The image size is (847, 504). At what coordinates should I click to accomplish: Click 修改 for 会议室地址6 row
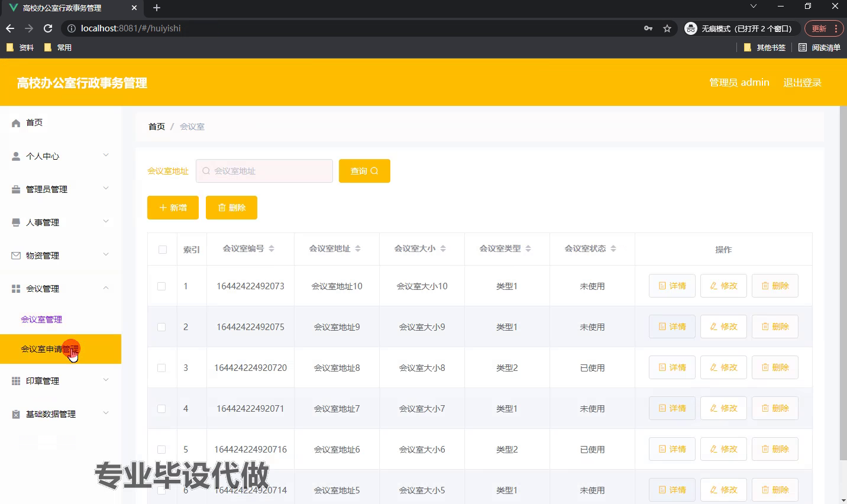(723, 449)
